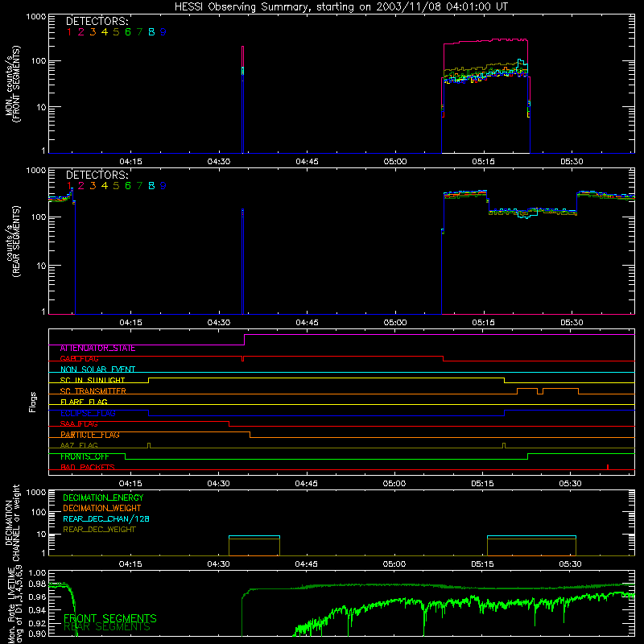Click the 0.92 y-axis value of livetime plot
Image resolution: width=644 pixels, height=644 pixels.
click(x=37, y=624)
